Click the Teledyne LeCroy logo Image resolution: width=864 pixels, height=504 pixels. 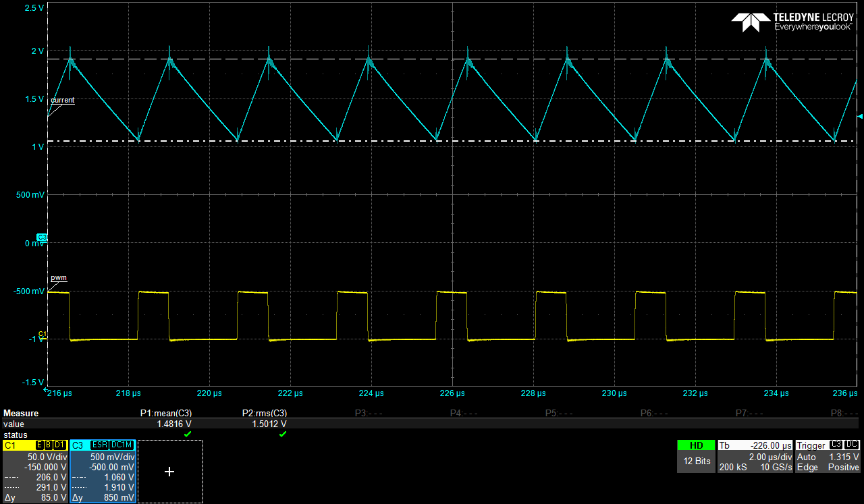click(x=792, y=22)
